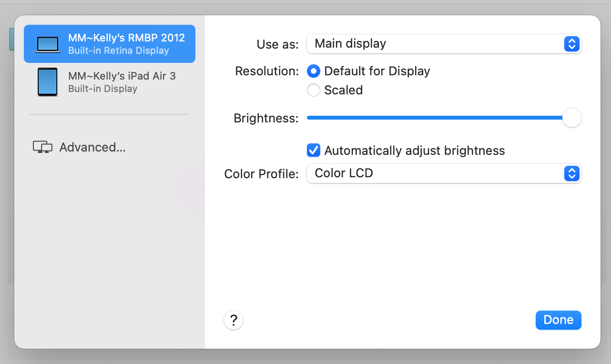
Task: Click the Advanced displays icon
Action: pos(42,147)
